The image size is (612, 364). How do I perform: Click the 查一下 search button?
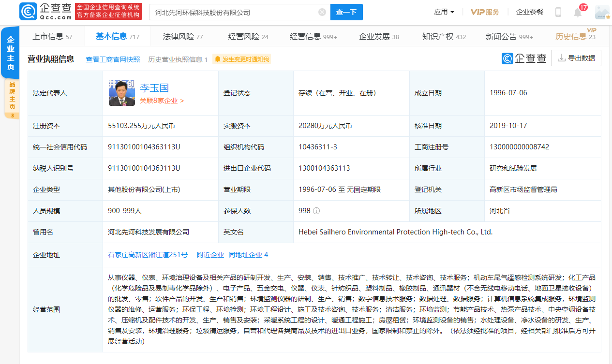pos(346,12)
